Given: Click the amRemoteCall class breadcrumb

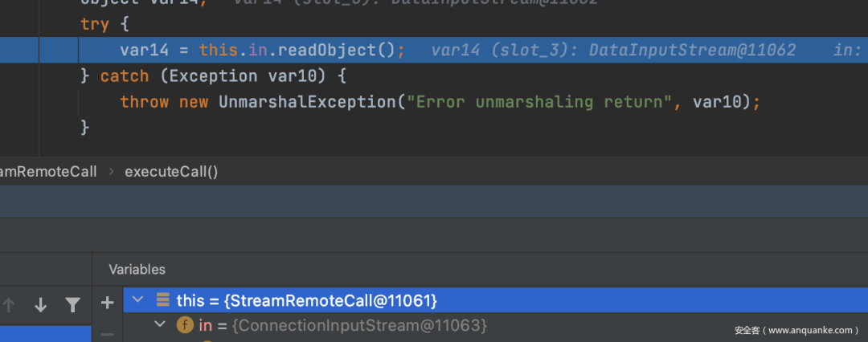Looking at the screenshot, I should (x=48, y=172).
